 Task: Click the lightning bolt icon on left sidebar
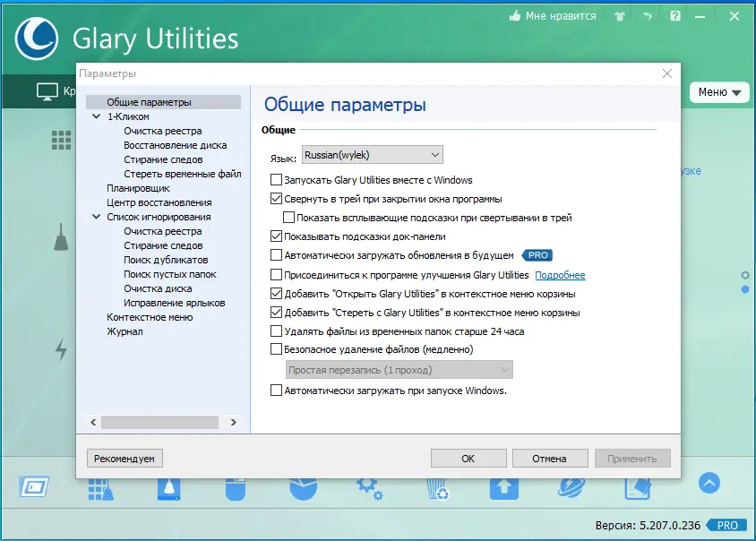pyautogui.click(x=61, y=350)
